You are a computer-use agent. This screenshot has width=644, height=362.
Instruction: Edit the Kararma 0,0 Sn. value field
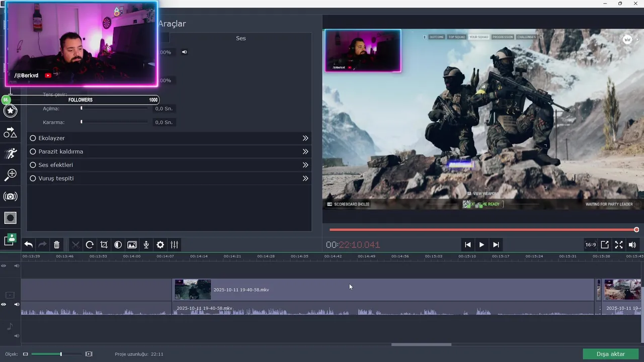164,122
